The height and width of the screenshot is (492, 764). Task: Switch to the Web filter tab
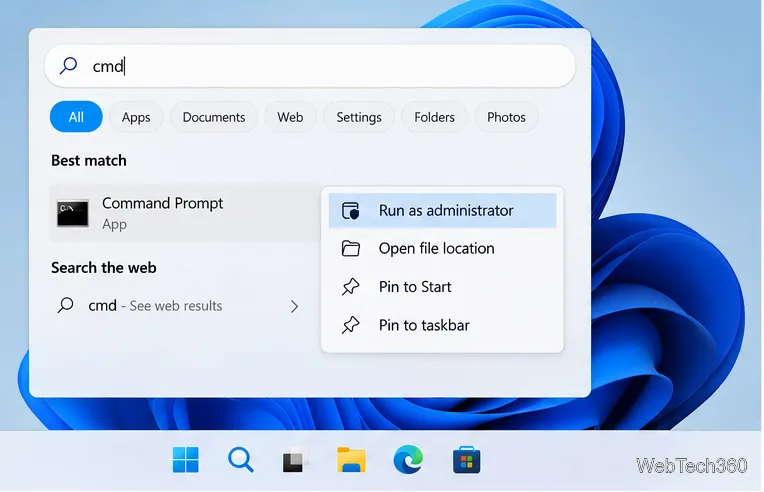290,117
